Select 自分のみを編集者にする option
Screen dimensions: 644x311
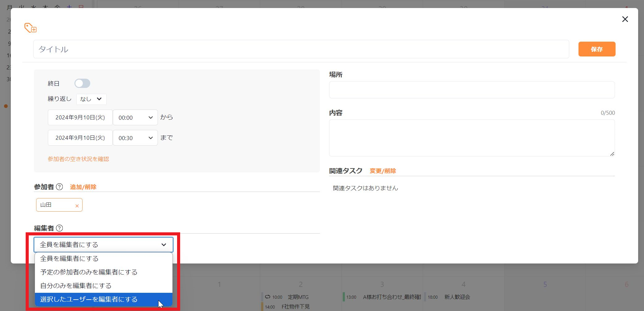[76, 285]
